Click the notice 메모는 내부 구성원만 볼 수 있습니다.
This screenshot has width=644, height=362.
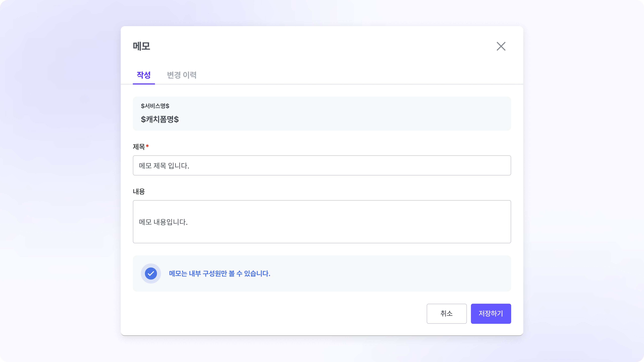(219, 274)
